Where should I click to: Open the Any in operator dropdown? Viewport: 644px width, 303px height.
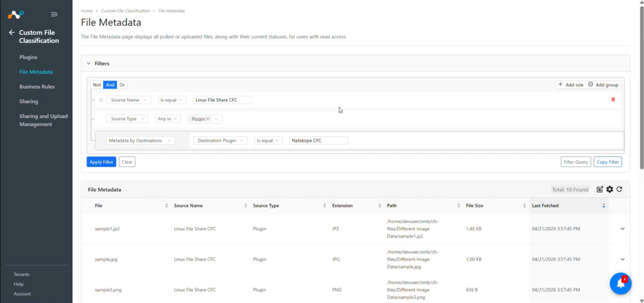(167, 119)
